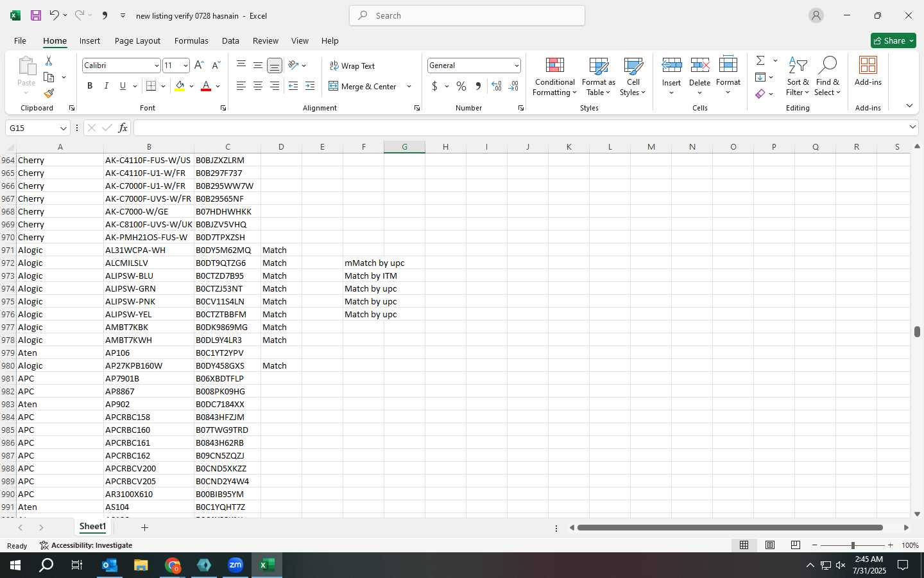Screen dimensions: 924x578
Task: Click the Search box in title bar
Action: [x=467, y=15]
